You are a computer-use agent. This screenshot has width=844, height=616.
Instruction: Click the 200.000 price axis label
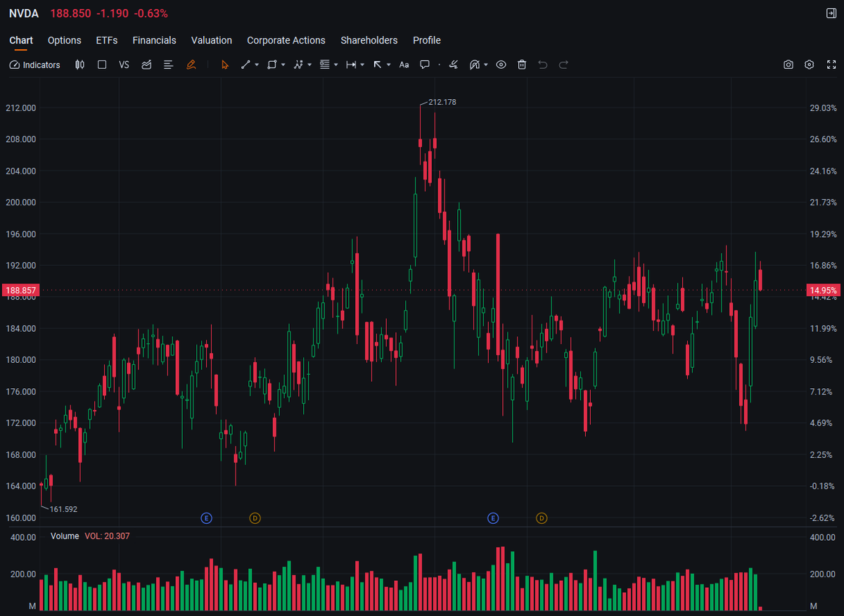[20, 203]
